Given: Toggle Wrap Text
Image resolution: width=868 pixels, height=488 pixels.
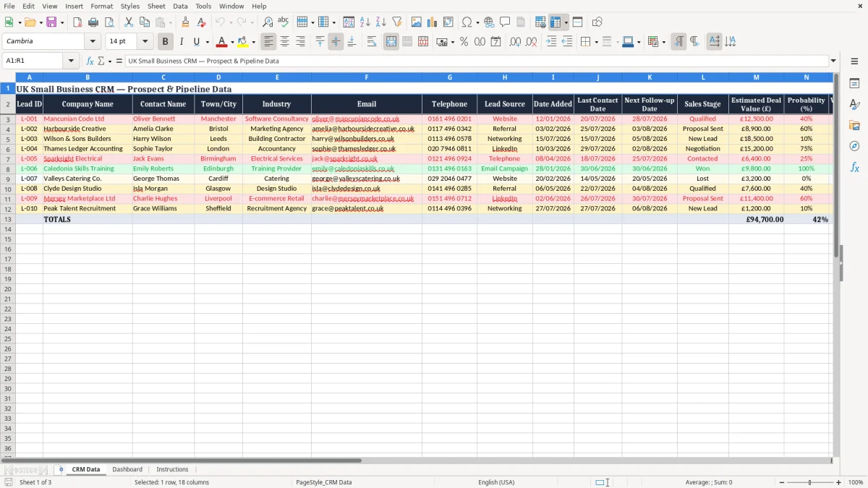Looking at the screenshot, I should (372, 42).
